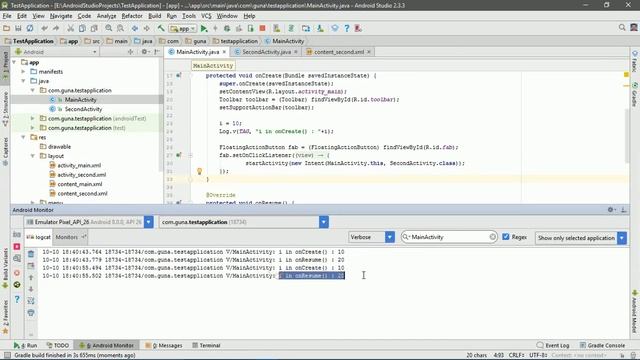Image resolution: width=640 pixels, height=360 pixels.
Task: Click the Paste toolbar icon
Action: [x=94, y=28]
